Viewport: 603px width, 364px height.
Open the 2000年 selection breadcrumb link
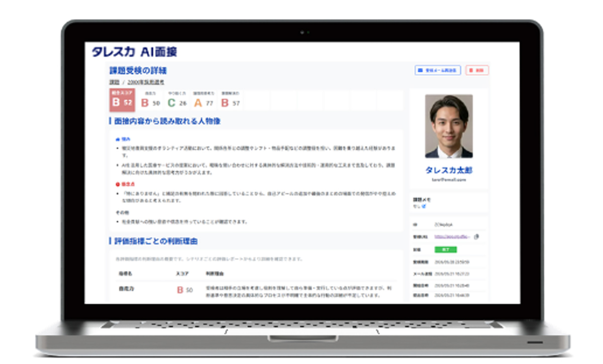point(146,82)
